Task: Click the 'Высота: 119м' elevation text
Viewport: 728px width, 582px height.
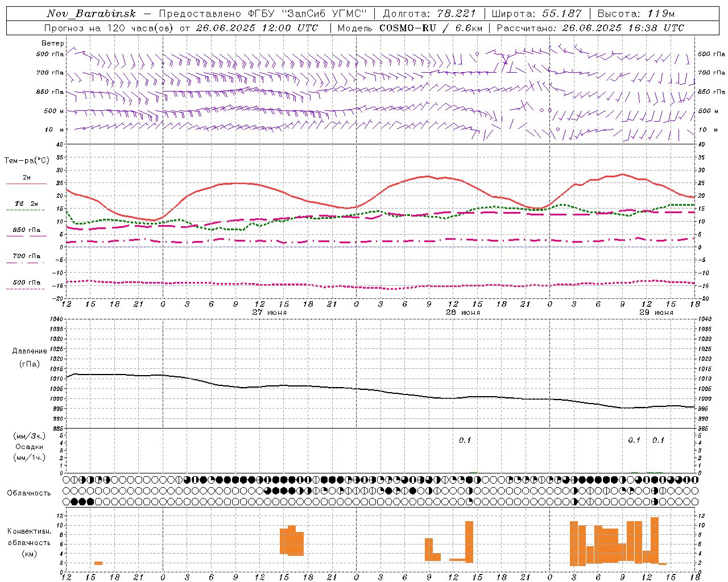Action: (x=636, y=14)
